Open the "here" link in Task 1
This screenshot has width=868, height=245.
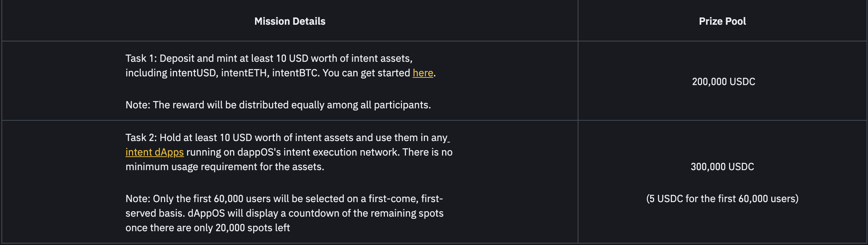tap(423, 73)
